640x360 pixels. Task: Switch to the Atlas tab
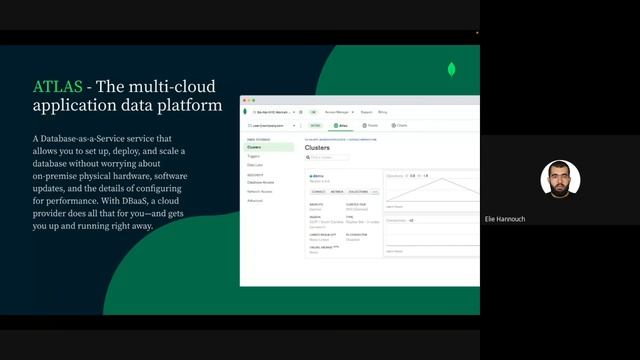point(340,126)
